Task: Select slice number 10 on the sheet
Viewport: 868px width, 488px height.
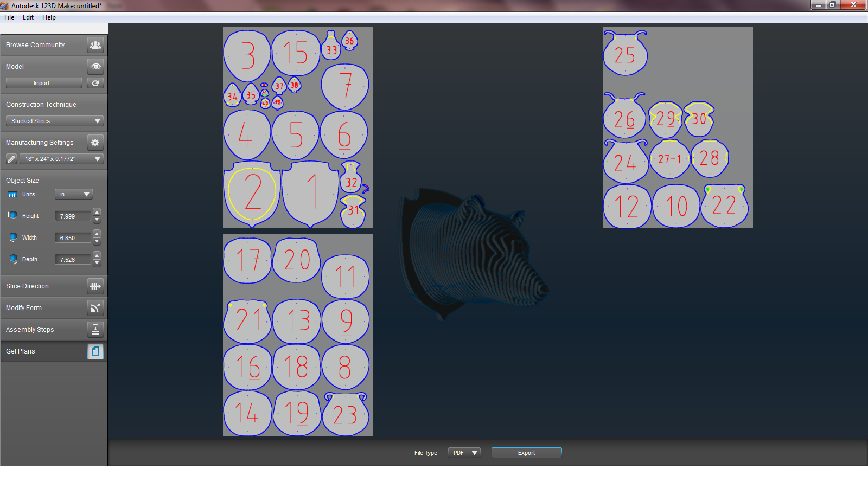Action: pyautogui.click(x=676, y=206)
